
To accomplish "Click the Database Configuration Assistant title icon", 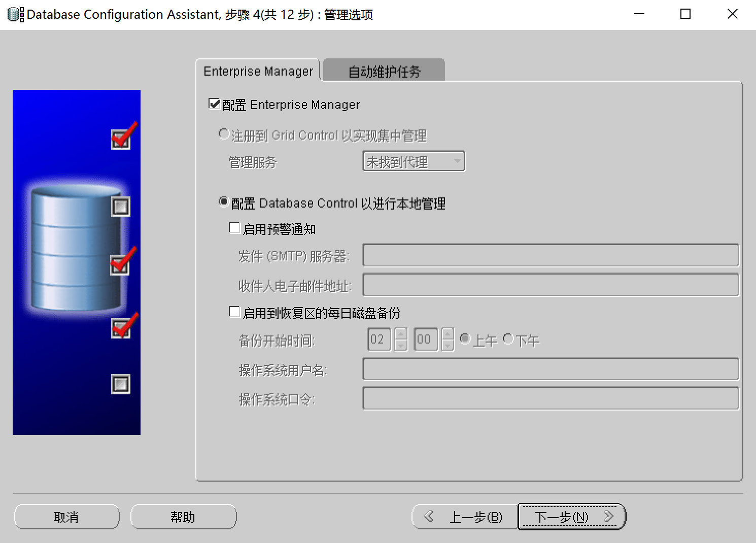I will coord(16,14).
